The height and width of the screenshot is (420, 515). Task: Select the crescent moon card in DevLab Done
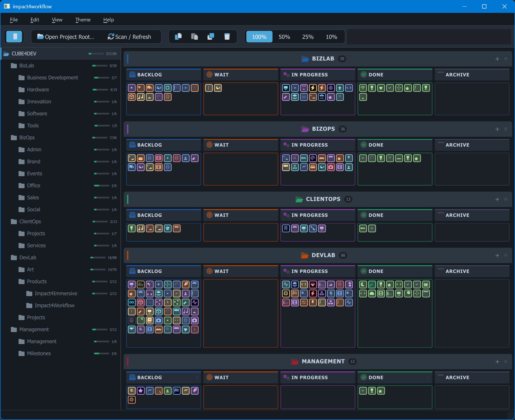(x=363, y=284)
